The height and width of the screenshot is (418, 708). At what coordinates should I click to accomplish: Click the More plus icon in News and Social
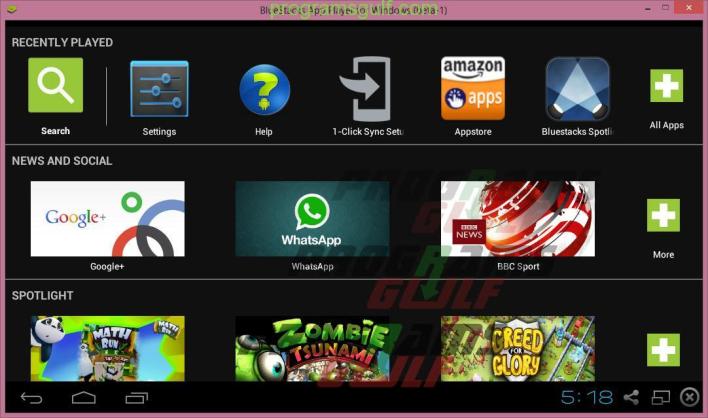click(663, 215)
